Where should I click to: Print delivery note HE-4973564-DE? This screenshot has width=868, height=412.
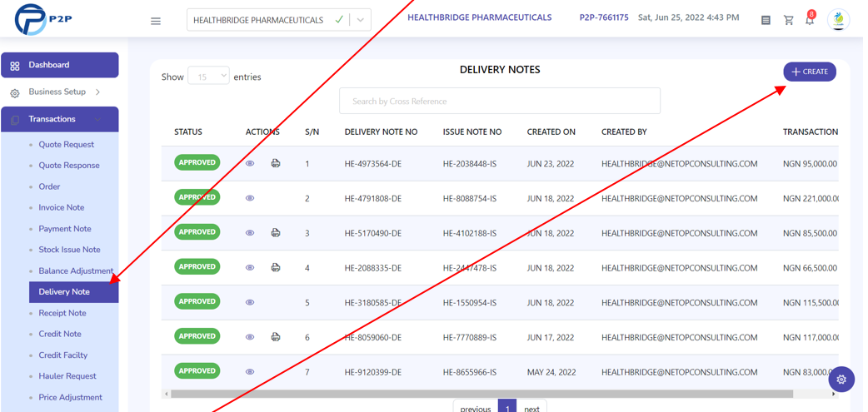(x=275, y=163)
